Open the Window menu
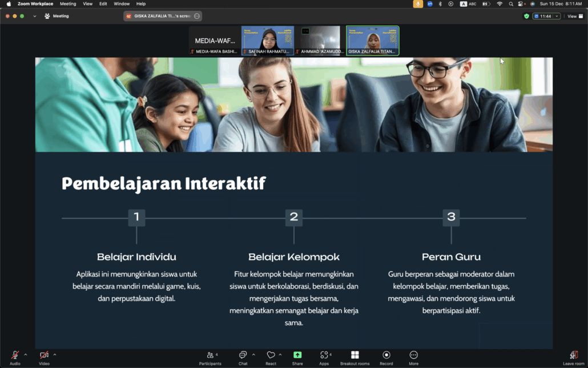The height and width of the screenshot is (368, 588). (x=122, y=4)
